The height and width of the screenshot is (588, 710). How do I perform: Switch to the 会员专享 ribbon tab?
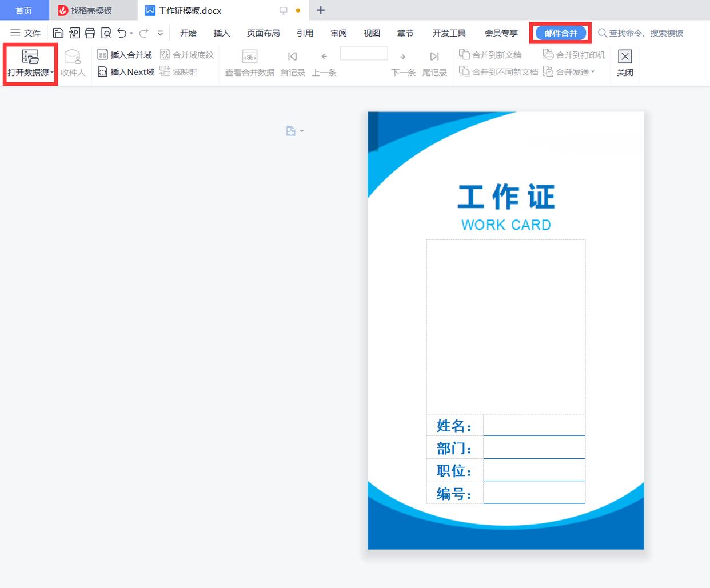click(x=501, y=33)
